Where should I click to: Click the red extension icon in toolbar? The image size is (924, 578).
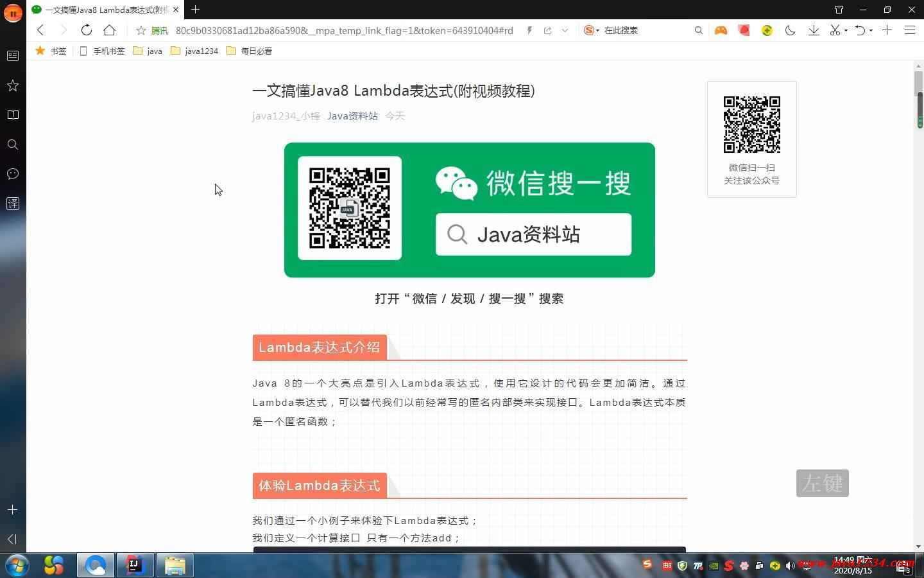744,30
